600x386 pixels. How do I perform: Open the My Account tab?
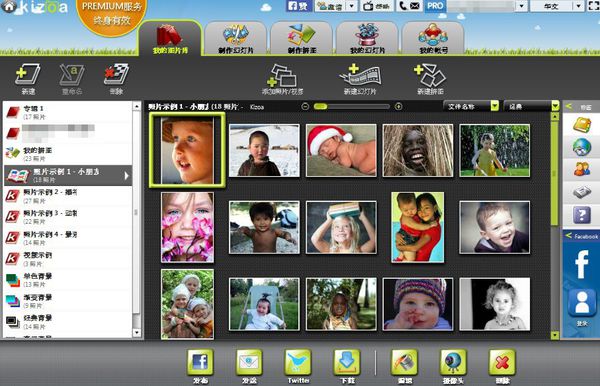coord(433,39)
